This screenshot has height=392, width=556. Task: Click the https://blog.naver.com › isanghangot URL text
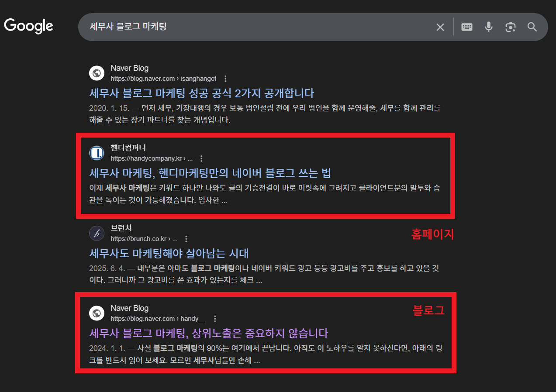163,79
